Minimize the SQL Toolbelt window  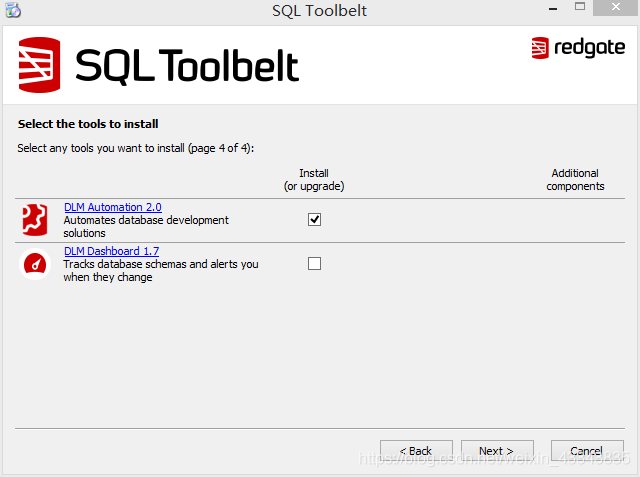click(x=553, y=8)
